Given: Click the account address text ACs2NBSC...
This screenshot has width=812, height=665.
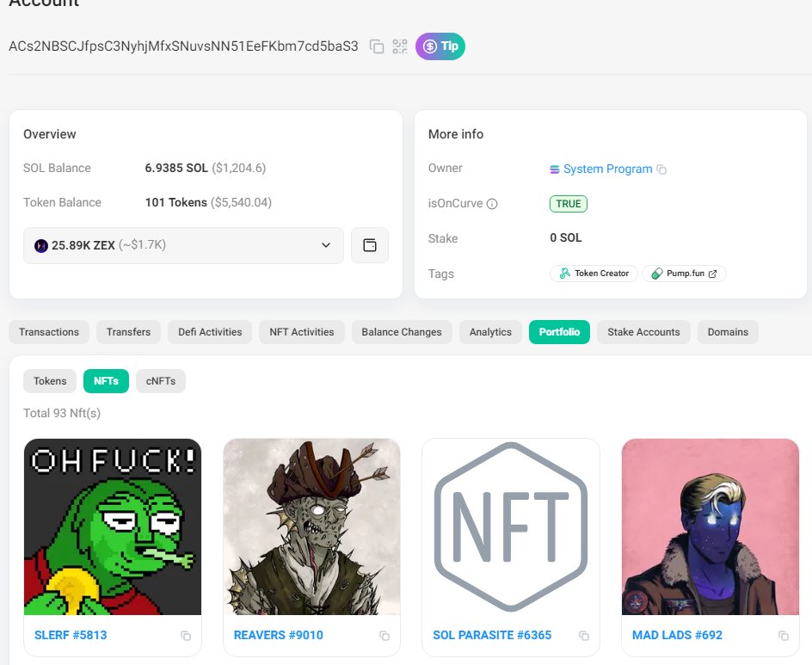Looking at the screenshot, I should tap(183, 46).
